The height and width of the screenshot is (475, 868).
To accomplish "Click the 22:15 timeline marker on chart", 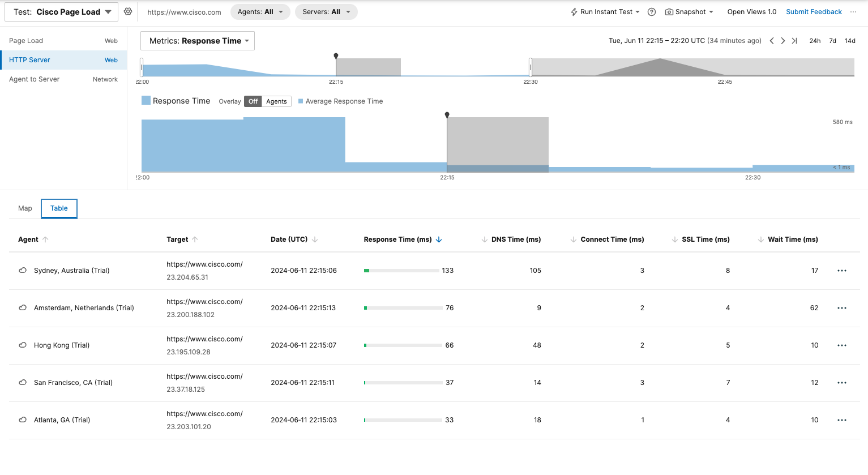I will click(447, 115).
